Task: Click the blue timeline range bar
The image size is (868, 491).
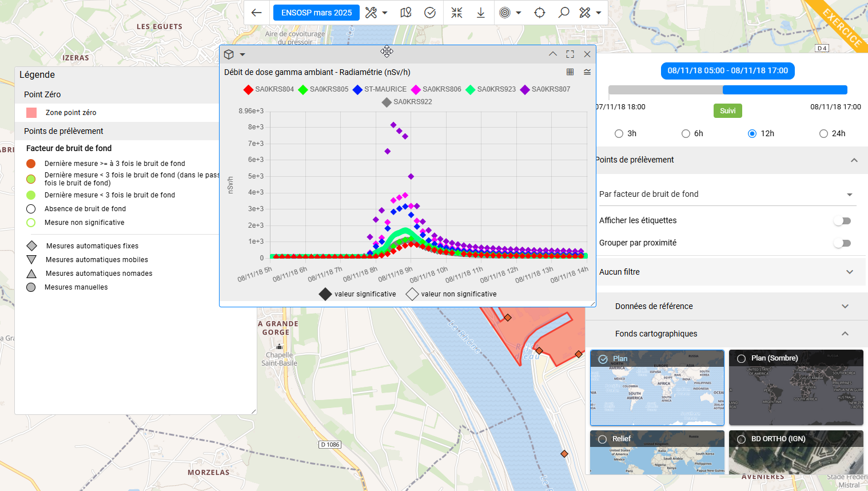Action: [x=785, y=90]
